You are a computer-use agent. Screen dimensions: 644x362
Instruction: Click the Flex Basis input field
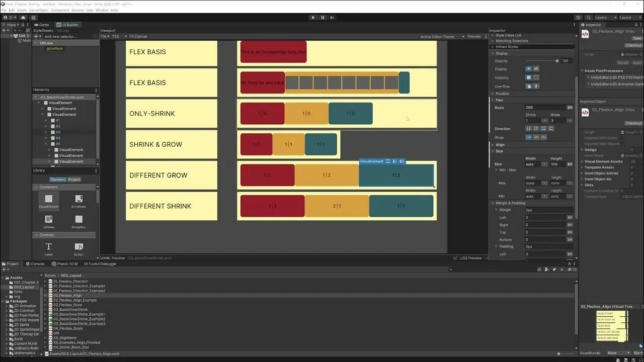[545, 107]
